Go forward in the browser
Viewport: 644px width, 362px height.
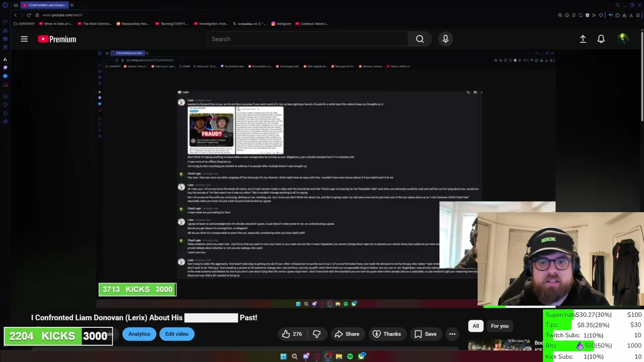coord(22,15)
